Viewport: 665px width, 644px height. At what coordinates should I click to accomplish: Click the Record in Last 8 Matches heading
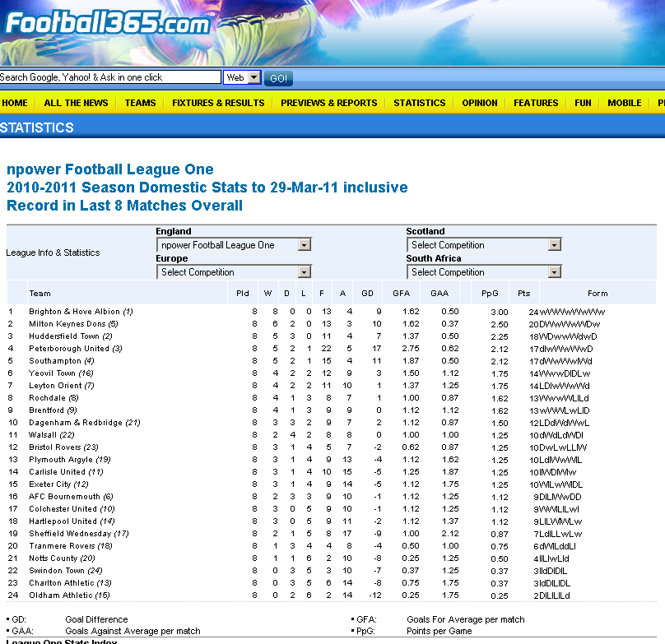pos(125,205)
